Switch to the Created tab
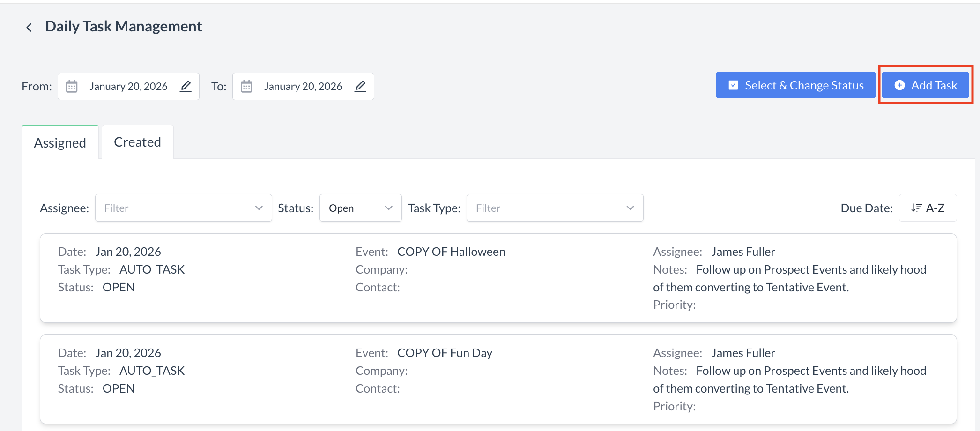 pyautogui.click(x=137, y=142)
